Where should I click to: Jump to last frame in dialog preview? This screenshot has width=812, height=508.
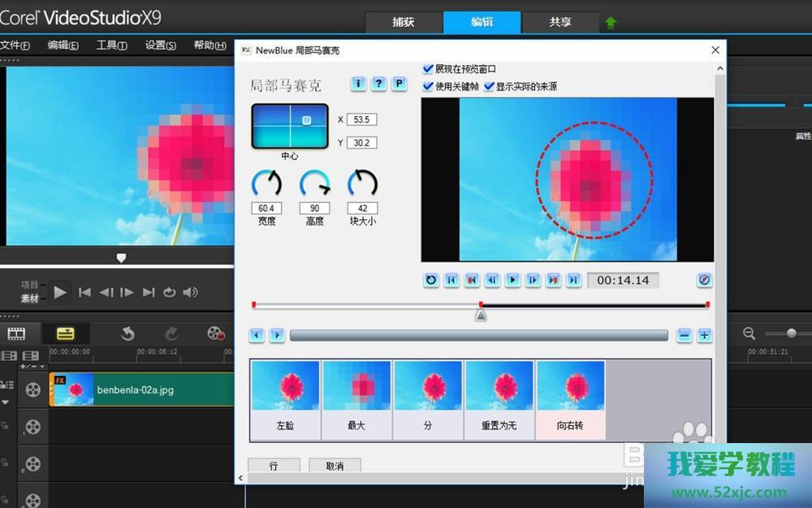[x=573, y=280]
